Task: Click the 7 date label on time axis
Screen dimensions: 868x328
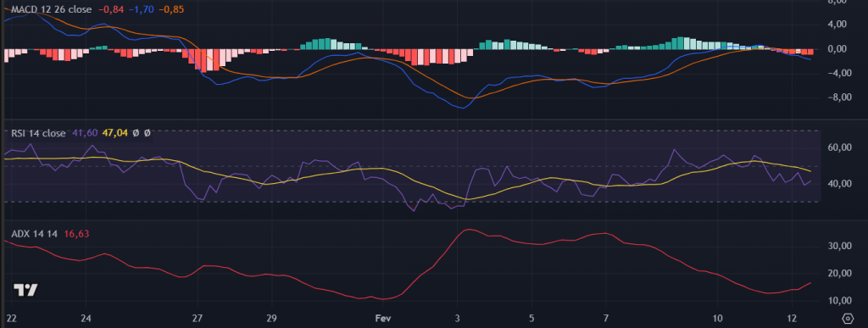Action: (606, 319)
